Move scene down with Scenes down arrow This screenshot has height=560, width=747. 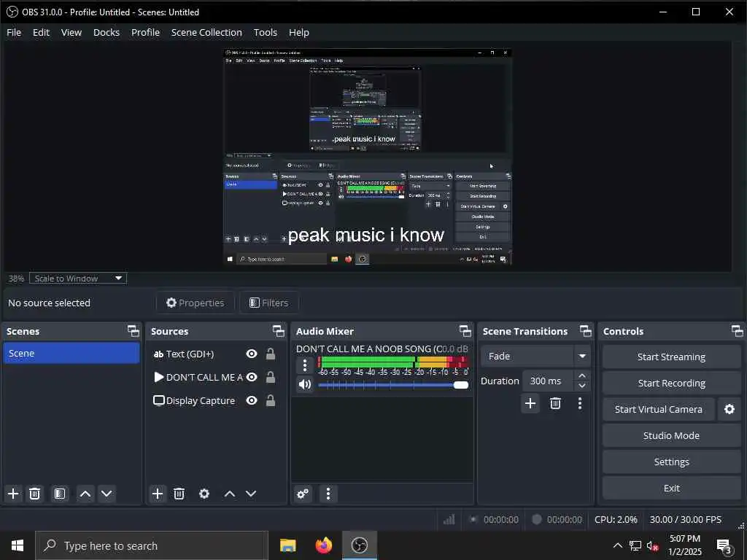point(107,494)
